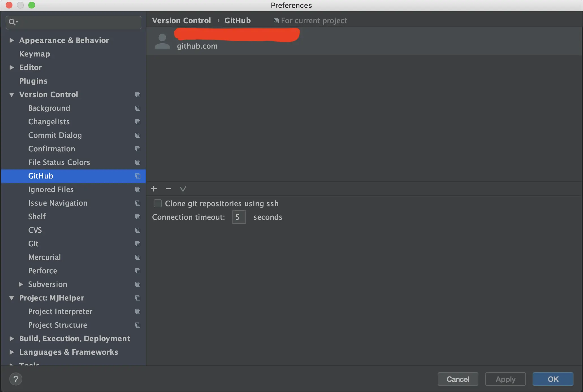Click project-level icon beside Shelf
Screen dimensions: 583x392
tap(138, 217)
